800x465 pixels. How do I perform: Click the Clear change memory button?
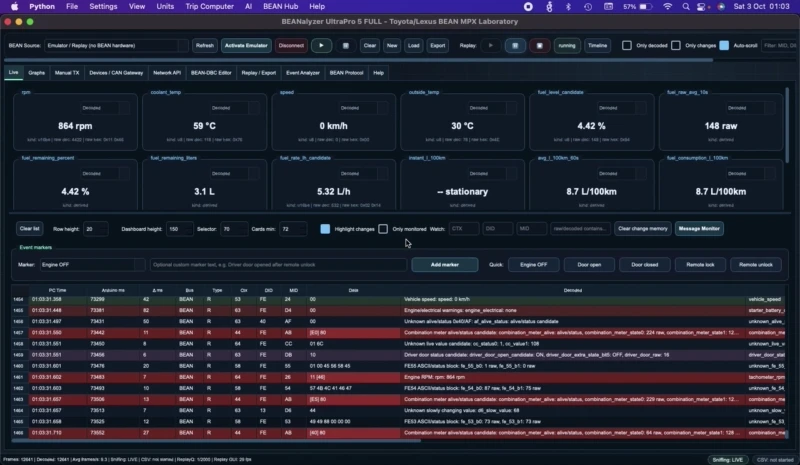(643, 229)
